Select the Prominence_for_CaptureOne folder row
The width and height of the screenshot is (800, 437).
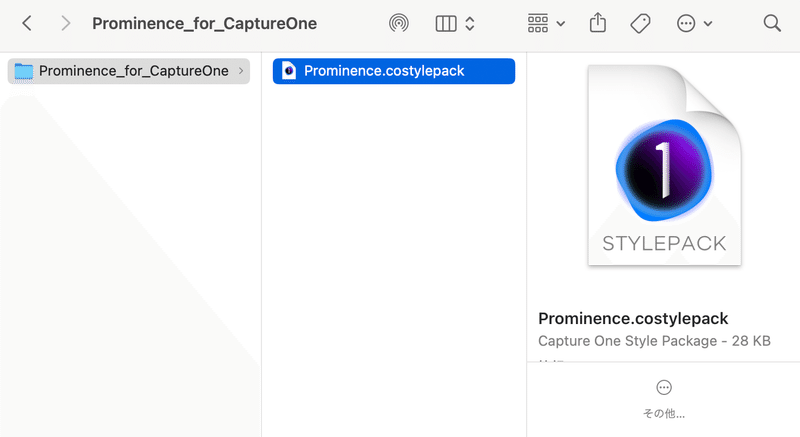click(129, 71)
